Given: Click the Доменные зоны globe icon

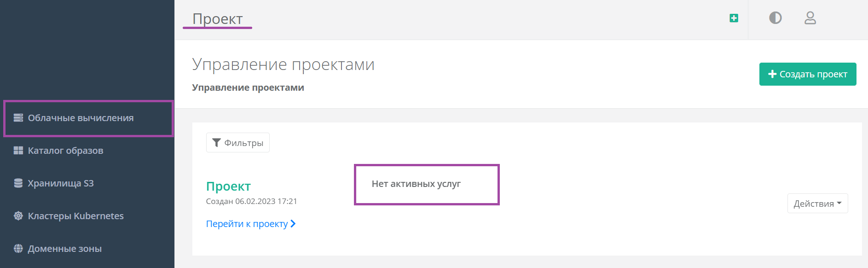Looking at the screenshot, I should [18, 249].
